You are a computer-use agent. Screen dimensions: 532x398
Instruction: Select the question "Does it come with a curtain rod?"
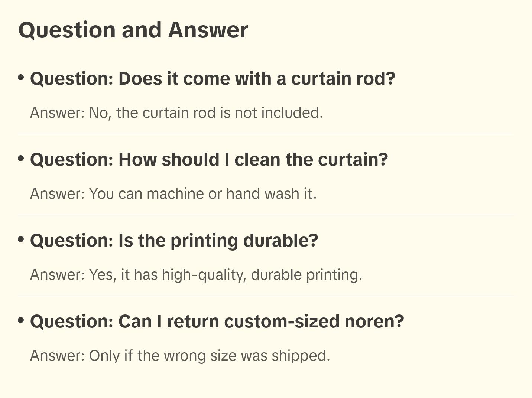213,79
